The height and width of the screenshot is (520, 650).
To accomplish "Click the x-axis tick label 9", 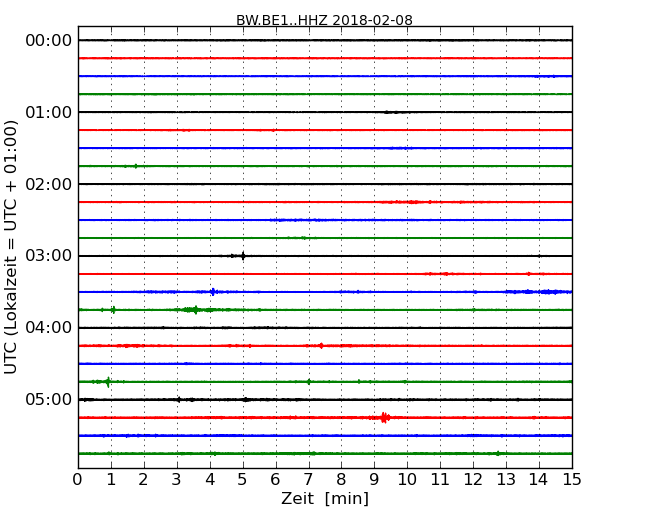I will pos(374,480).
